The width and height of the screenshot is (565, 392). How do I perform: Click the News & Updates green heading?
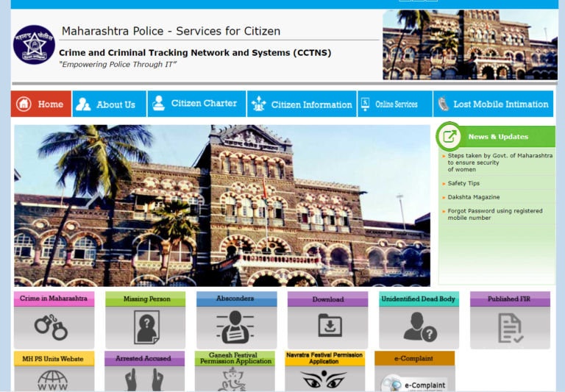[498, 137]
